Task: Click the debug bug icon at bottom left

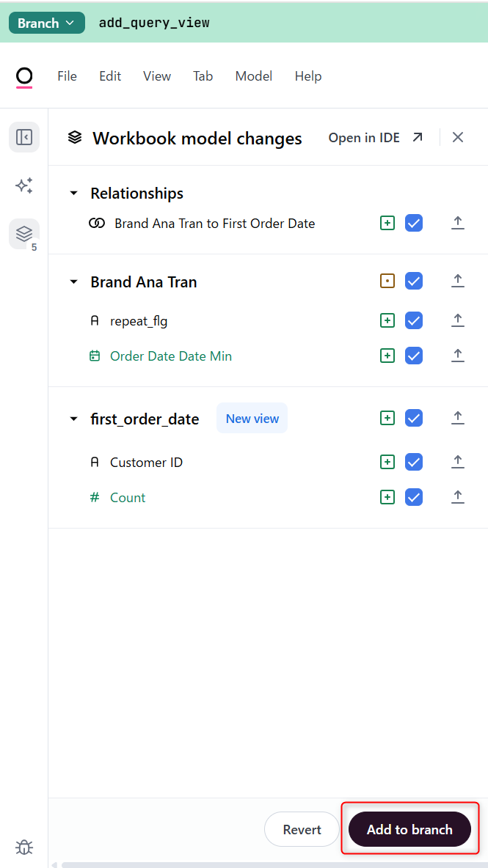Action: pos(24,847)
